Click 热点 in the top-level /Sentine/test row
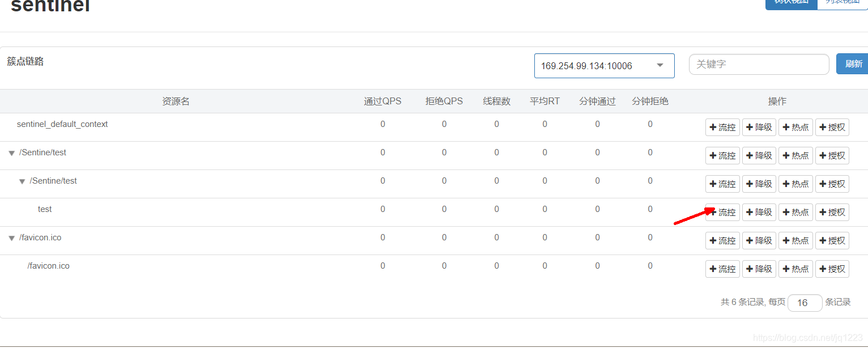This screenshot has height=348, width=868. point(795,156)
